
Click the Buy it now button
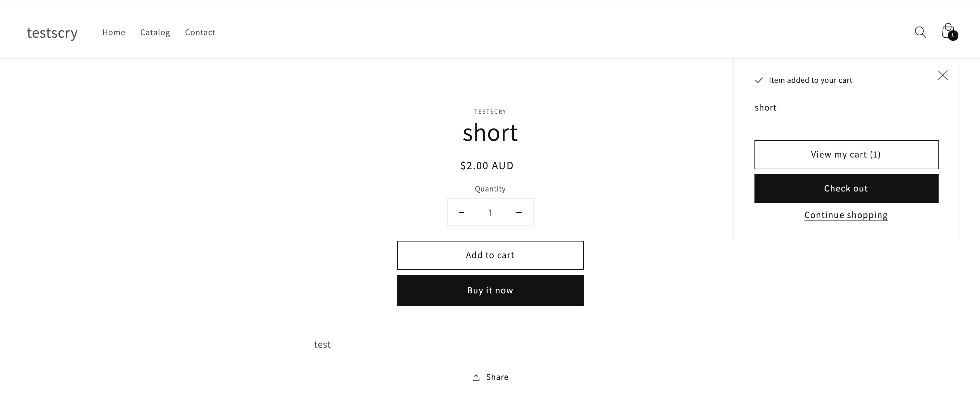tap(490, 290)
